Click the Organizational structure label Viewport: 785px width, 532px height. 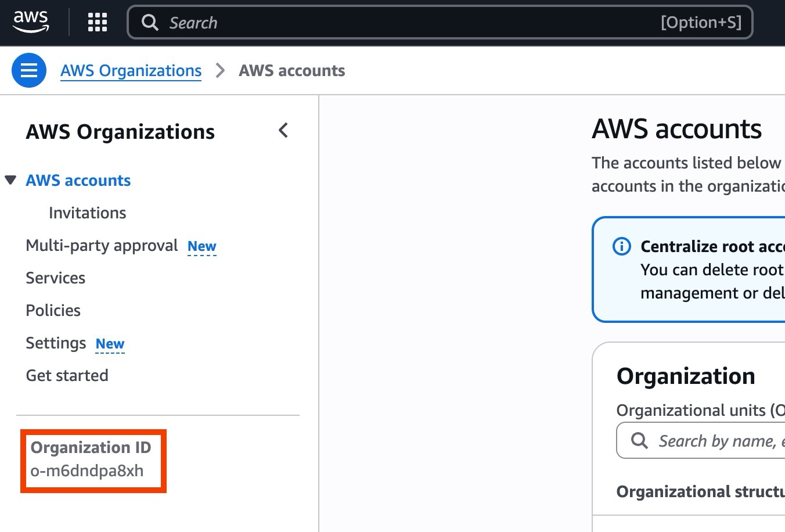701,491
